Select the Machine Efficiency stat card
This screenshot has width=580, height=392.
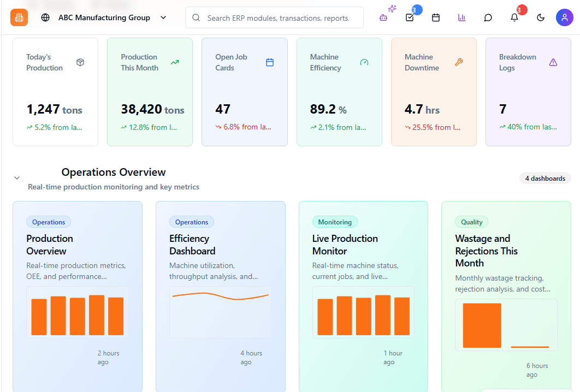click(x=339, y=92)
